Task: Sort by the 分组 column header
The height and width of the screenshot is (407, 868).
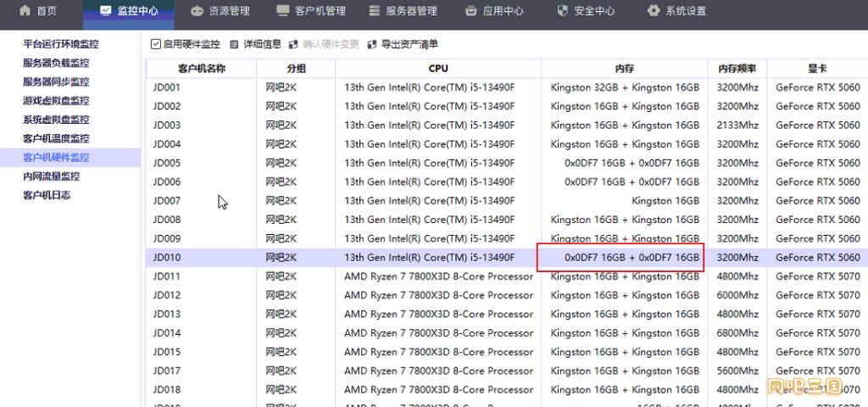Action: coord(296,69)
